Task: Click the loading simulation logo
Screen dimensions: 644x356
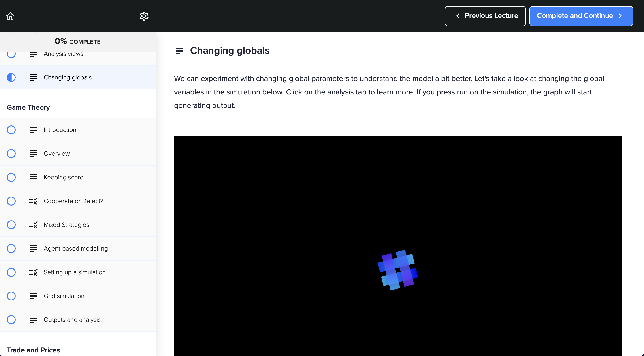Action: tap(397, 270)
